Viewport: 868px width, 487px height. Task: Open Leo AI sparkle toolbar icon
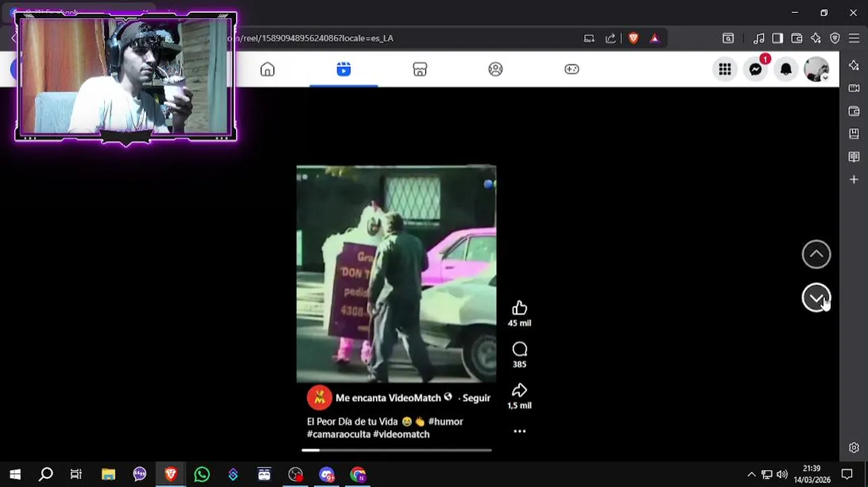(x=816, y=39)
